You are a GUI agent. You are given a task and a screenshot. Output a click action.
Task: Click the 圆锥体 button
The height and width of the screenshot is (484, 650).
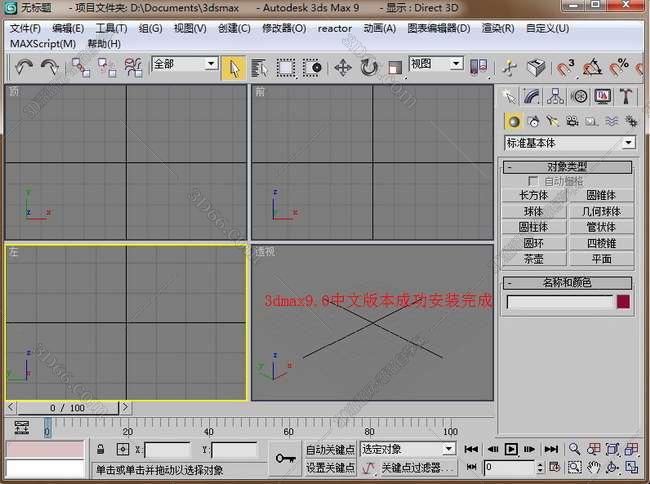point(601,195)
